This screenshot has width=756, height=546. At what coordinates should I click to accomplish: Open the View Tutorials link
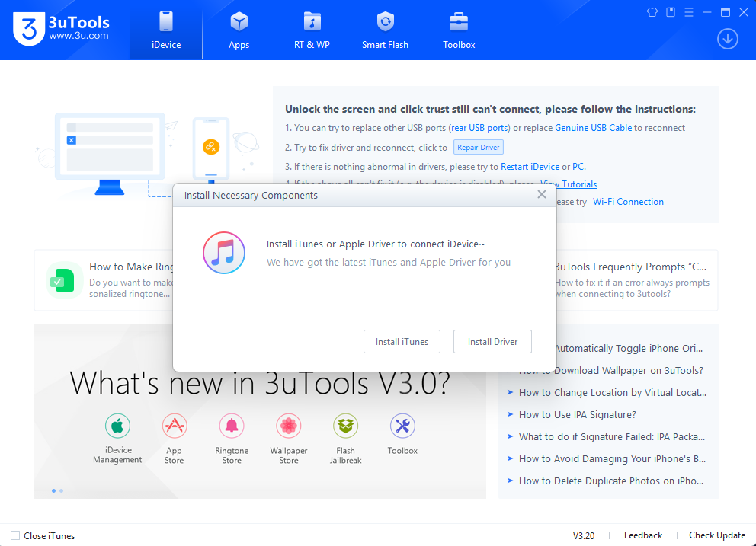tap(569, 184)
